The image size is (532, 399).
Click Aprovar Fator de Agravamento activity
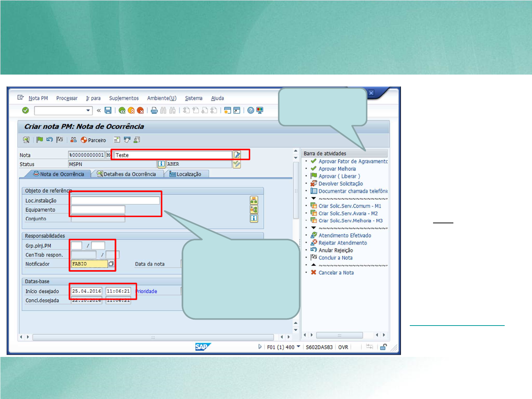(x=353, y=161)
